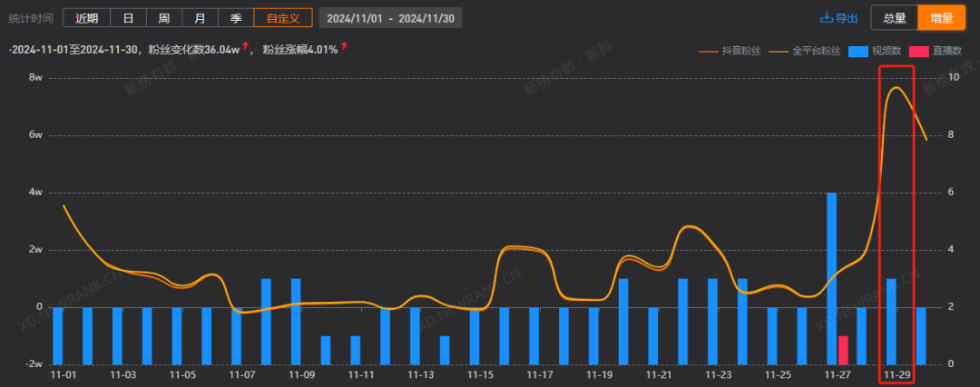Hide the 视频数 blue legend swatch
The width and height of the screenshot is (980, 387).
pyautogui.click(x=858, y=52)
